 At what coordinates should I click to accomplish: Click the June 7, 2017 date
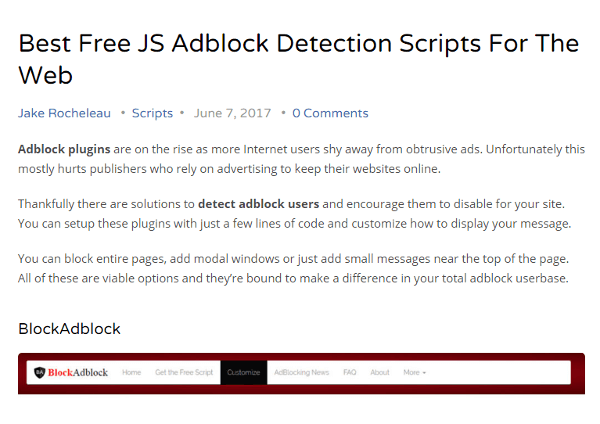232,113
